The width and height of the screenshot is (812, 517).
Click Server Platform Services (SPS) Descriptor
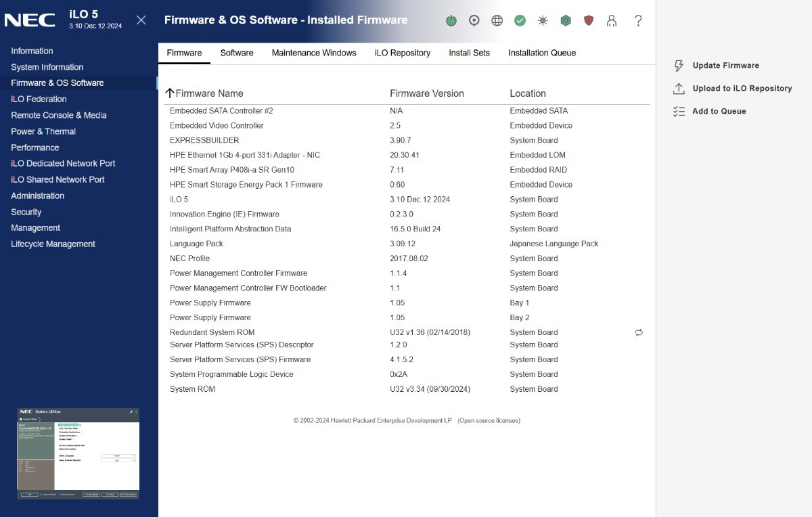[242, 345]
